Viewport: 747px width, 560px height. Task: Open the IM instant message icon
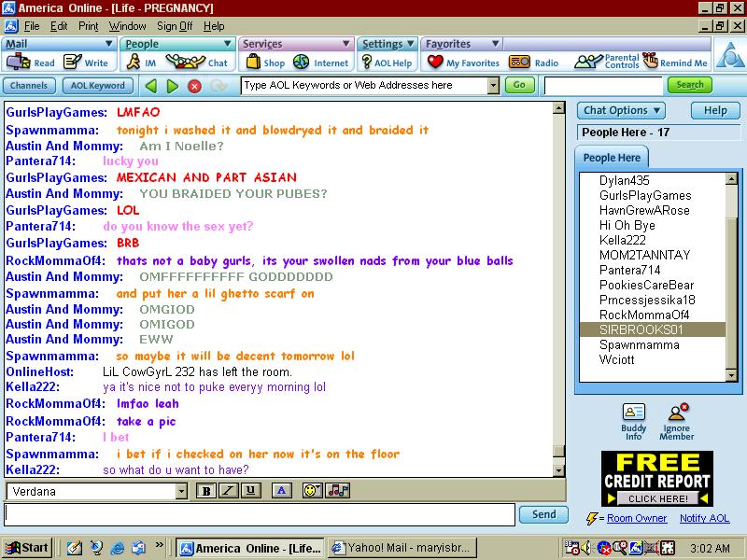134,62
